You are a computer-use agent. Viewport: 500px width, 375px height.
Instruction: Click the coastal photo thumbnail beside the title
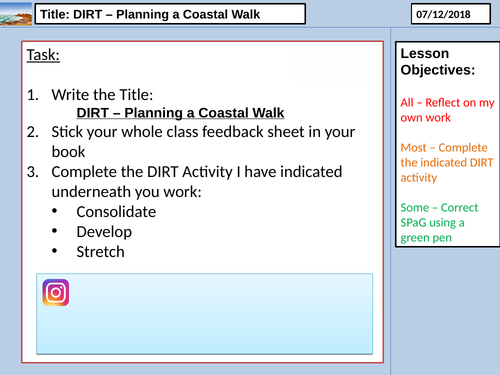(16, 14)
